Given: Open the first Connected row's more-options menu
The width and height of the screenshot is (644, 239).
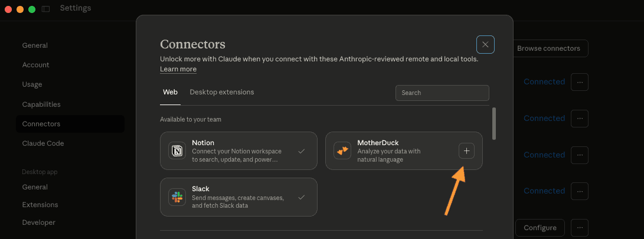Looking at the screenshot, I should [580, 82].
